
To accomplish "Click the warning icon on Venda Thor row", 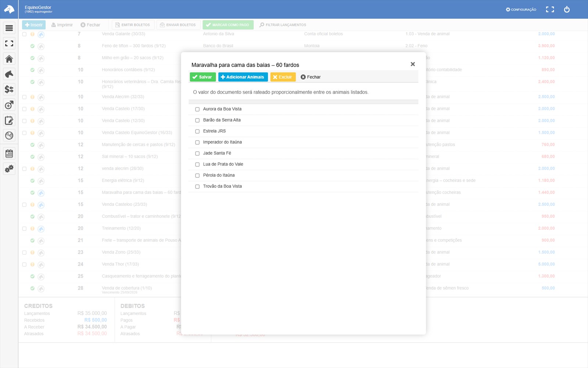I will [x=32, y=264].
